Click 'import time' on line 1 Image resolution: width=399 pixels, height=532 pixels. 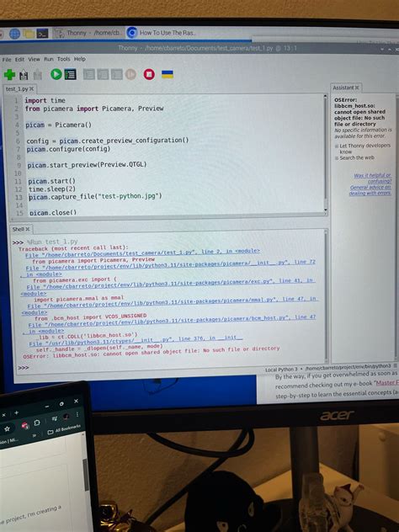(x=45, y=100)
